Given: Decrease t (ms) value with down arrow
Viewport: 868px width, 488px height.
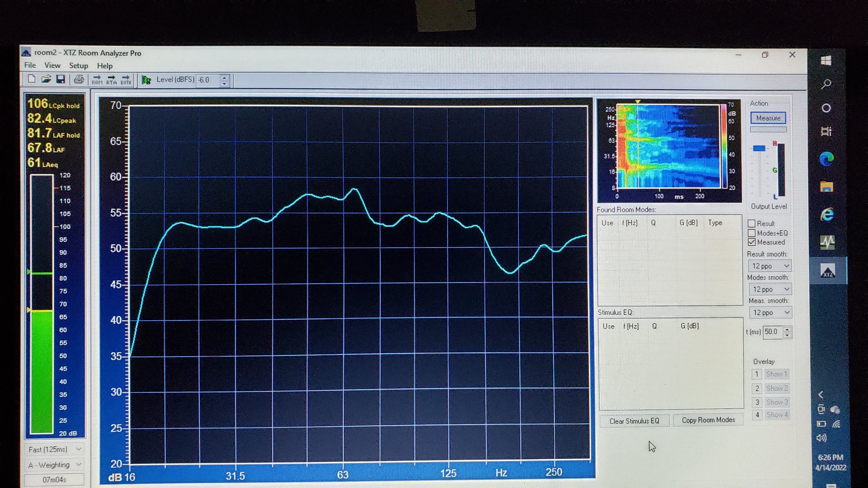Looking at the screenshot, I should point(787,335).
